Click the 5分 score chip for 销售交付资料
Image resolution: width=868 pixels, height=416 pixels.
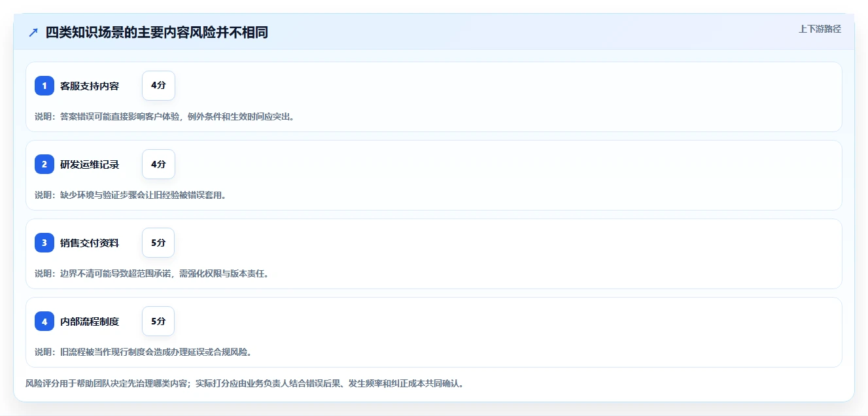click(x=158, y=243)
